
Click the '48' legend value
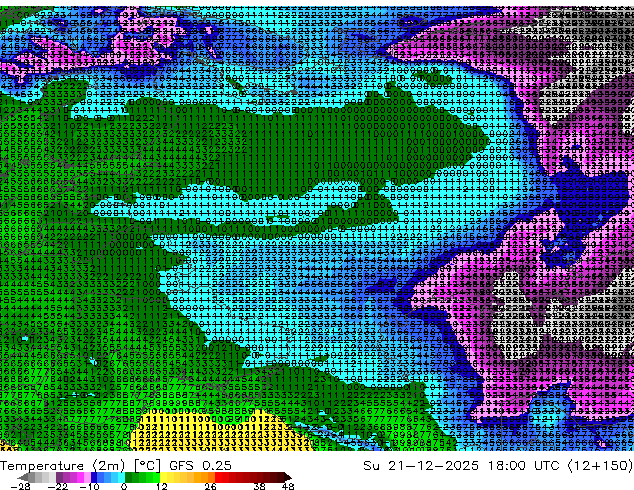tap(288, 486)
